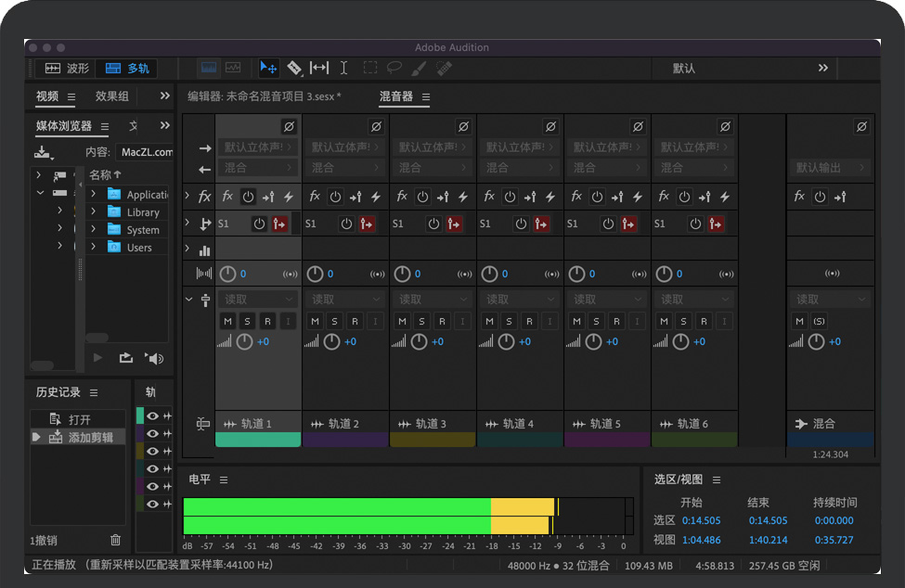This screenshot has height=588, width=905.
Task: Click the 轨道 6 track name label
Action: coord(693,424)
